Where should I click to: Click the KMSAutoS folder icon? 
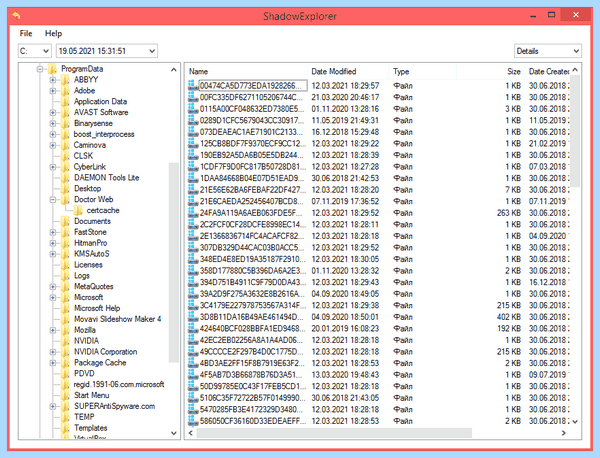click(x=65, y=254)
